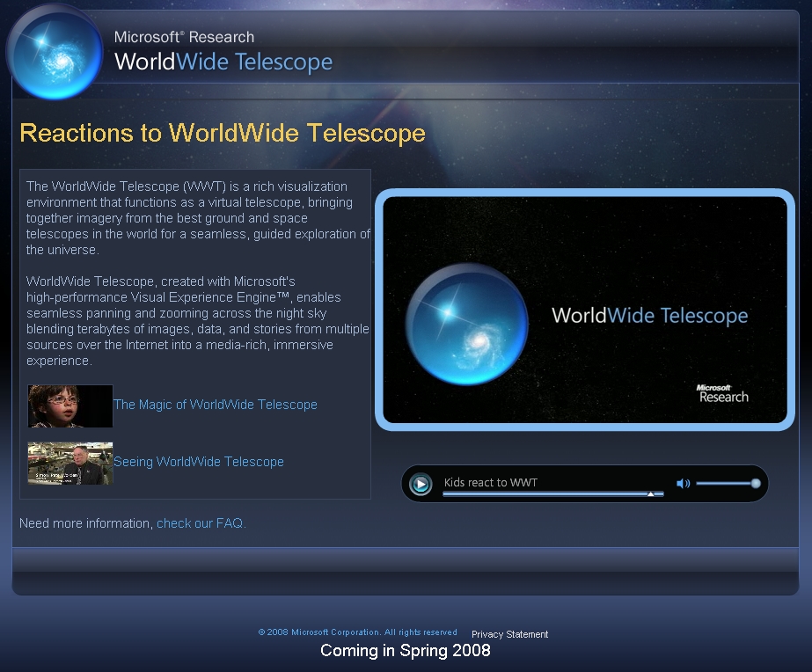This screenshot has height=672, width=812.
Task: Seek along the video progress bar
Action: tap(553, 494)
